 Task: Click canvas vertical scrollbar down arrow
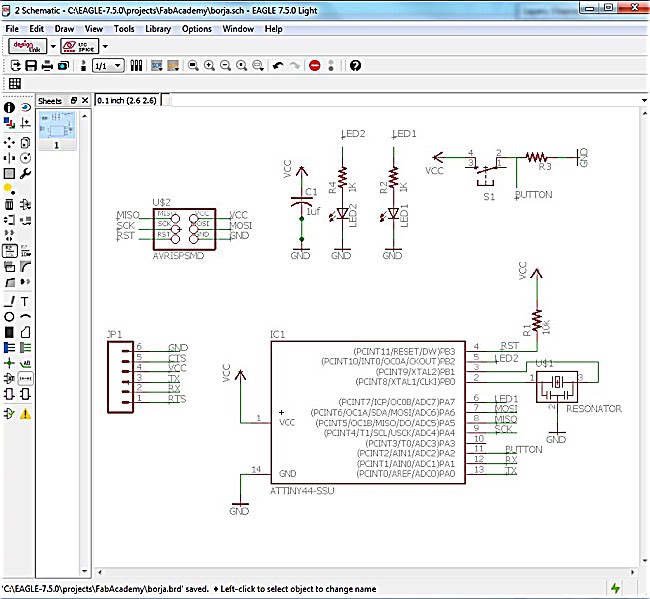click(x=645, y=561)
